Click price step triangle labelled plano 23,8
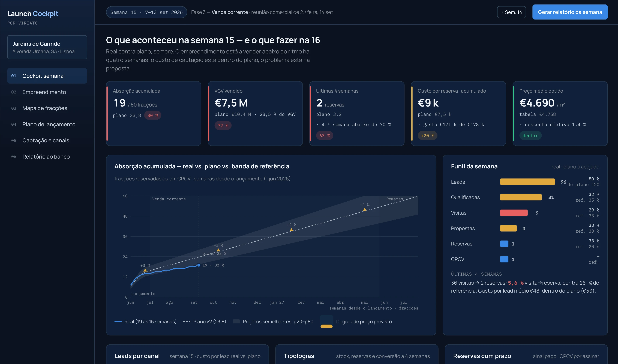Image resolution: width=618 pixels, height=364 pixels. click(x=218, y=250)
